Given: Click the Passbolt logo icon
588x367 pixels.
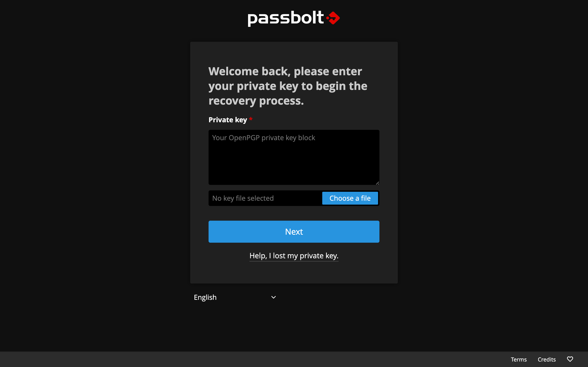Looking at the screenshot, I should coord(334,18).
